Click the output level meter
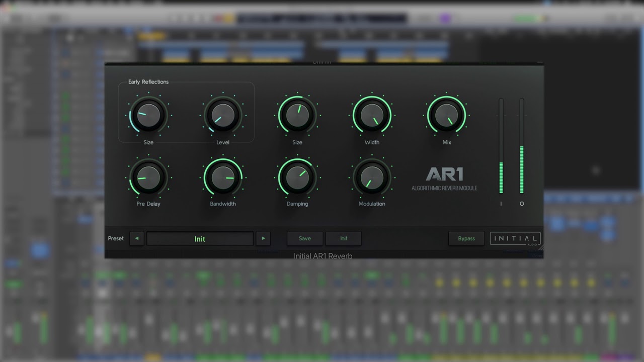 click(522, 146)
